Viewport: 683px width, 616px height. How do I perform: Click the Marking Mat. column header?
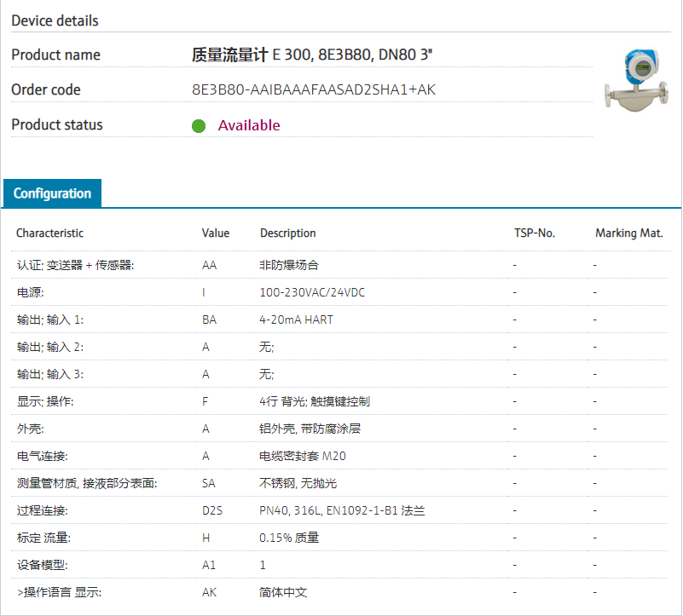point(628,233)
